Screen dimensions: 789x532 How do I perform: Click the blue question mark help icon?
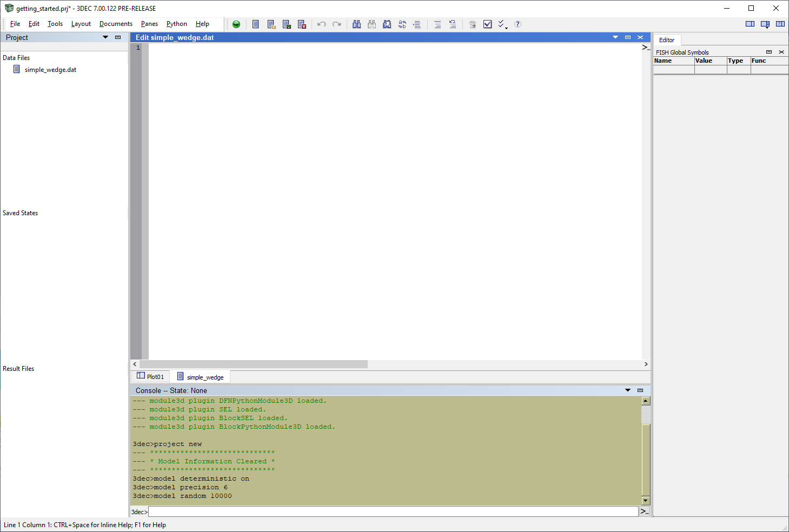(518, 24)
